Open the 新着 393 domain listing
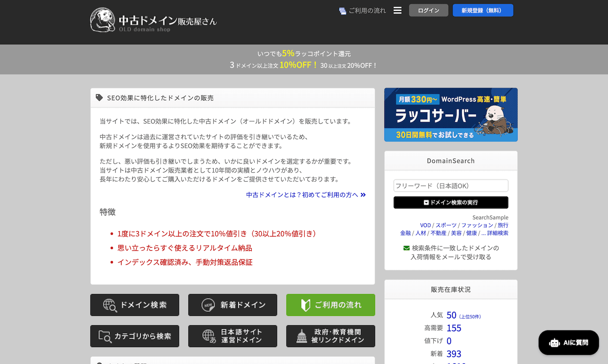Screen dimensions: 608x364 (x=453, y=354)
